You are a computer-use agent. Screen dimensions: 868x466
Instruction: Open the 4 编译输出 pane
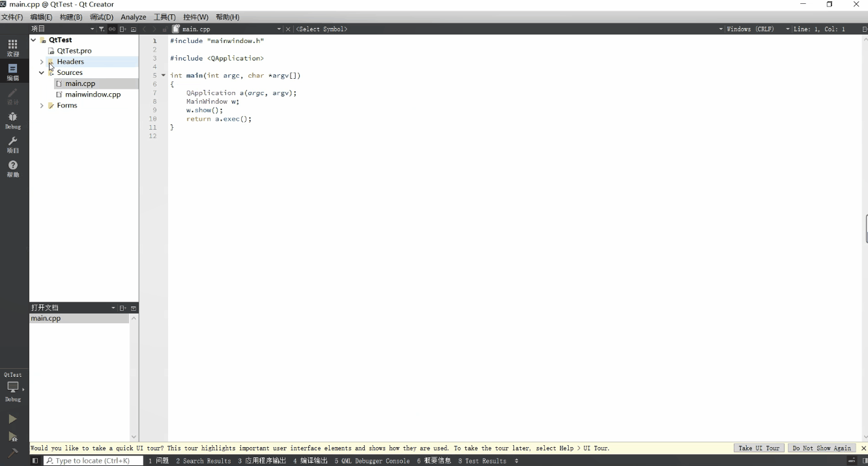pyautogui.click(x=310, y=461)
